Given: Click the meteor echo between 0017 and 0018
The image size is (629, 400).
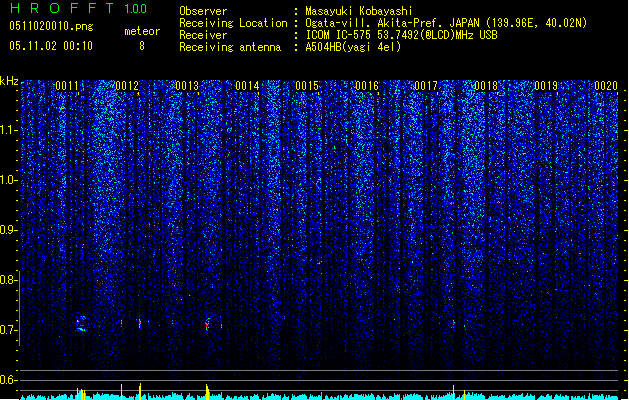Looking at the screenshot, I should (x=454, y=323).
